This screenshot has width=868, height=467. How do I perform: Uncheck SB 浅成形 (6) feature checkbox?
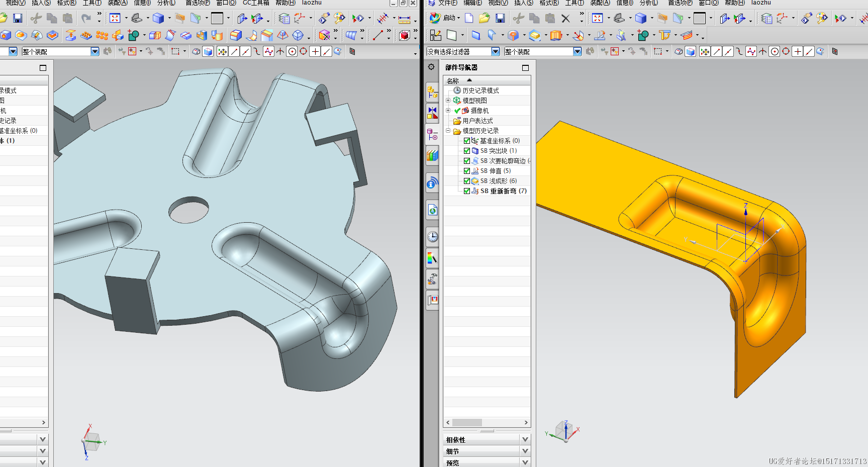tap(467, 181)
